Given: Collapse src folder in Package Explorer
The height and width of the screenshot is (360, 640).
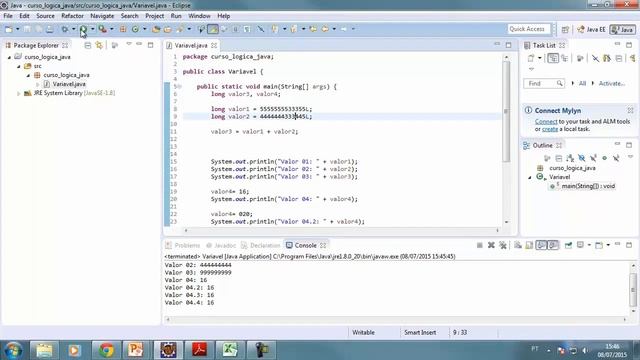Looking at the screenshot, I should (19, 66).
